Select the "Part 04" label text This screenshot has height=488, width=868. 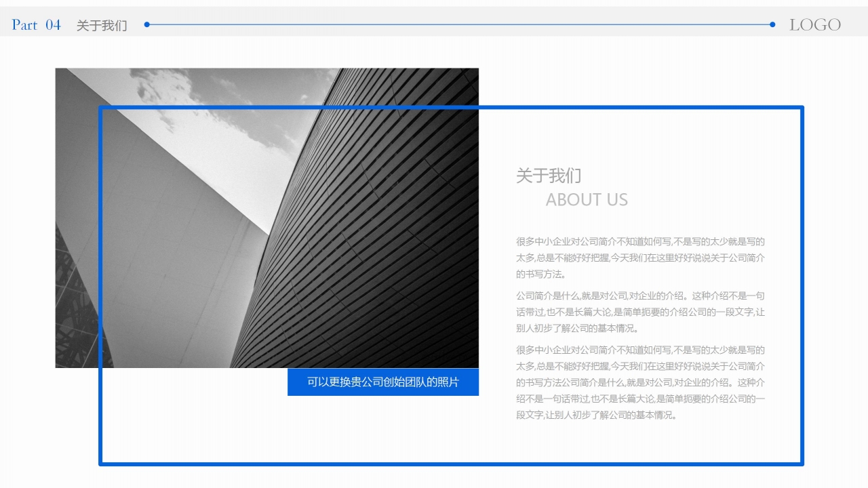point(35,25)
